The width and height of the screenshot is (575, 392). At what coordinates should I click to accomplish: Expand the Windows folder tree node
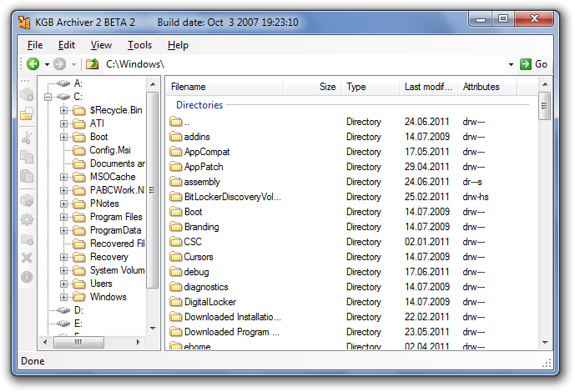[x=63, y=297]
